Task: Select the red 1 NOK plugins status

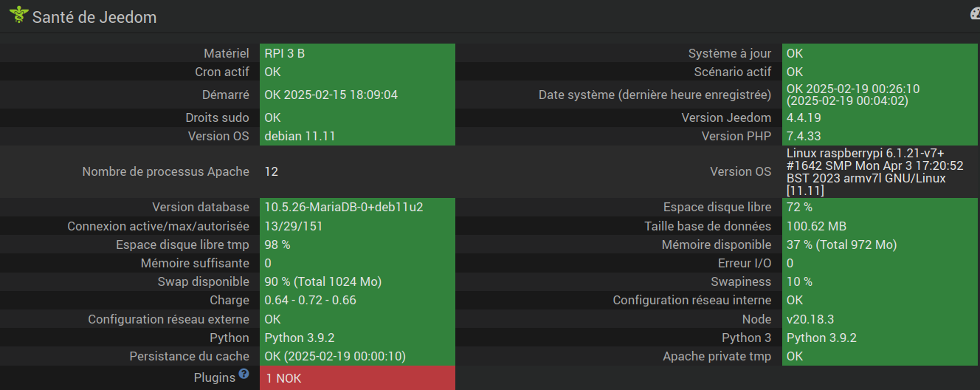Action: (357, 378)
